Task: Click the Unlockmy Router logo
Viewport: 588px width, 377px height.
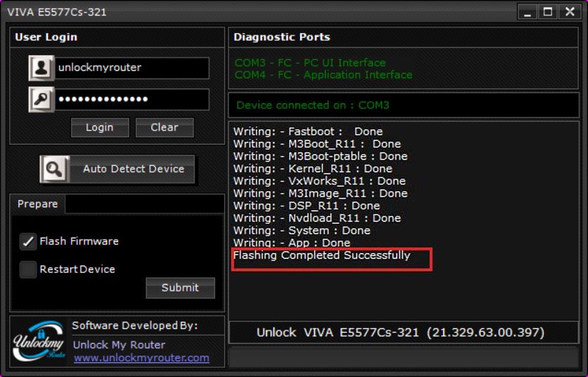Action: tap(39, 342)
